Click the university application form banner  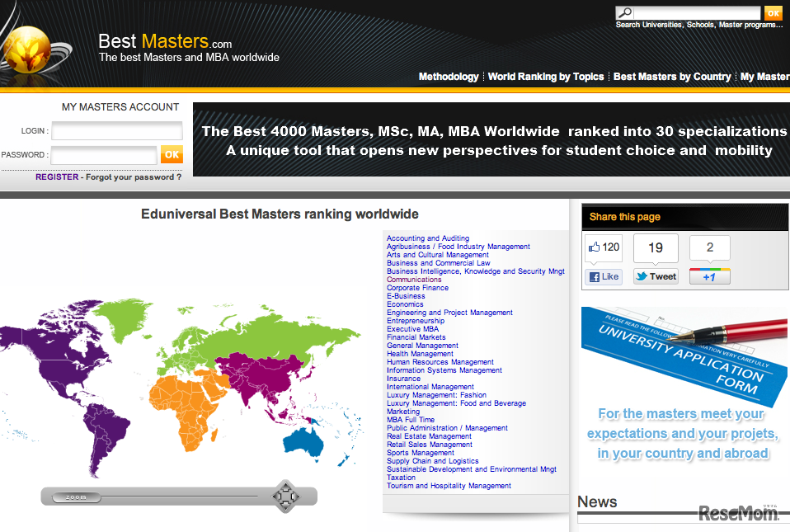[x=684, y=386]
